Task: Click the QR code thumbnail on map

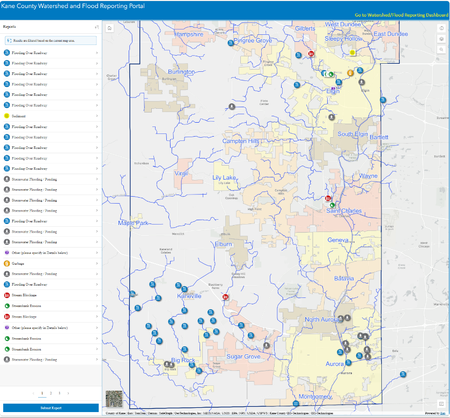Action: tap(114, 399)
